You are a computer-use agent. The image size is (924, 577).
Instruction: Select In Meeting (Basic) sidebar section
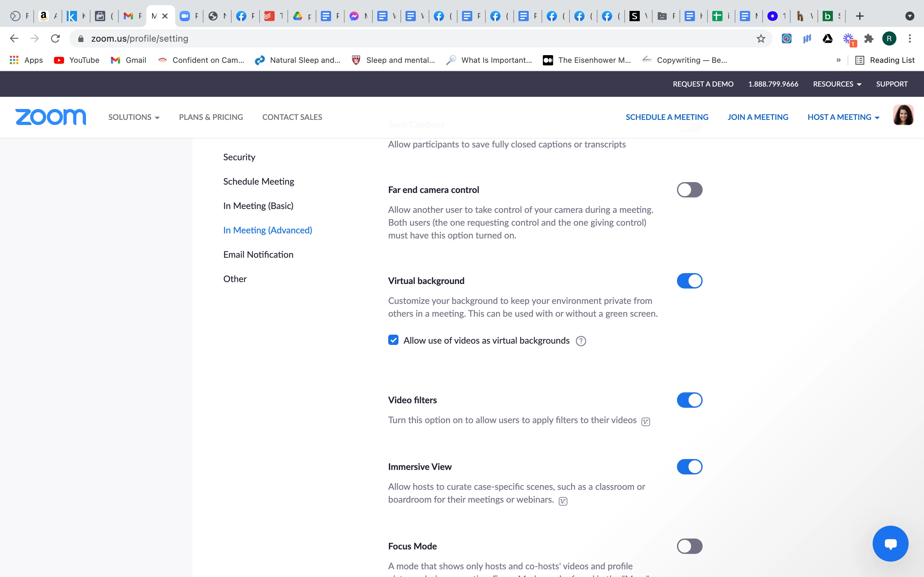[x=258, y=206]
